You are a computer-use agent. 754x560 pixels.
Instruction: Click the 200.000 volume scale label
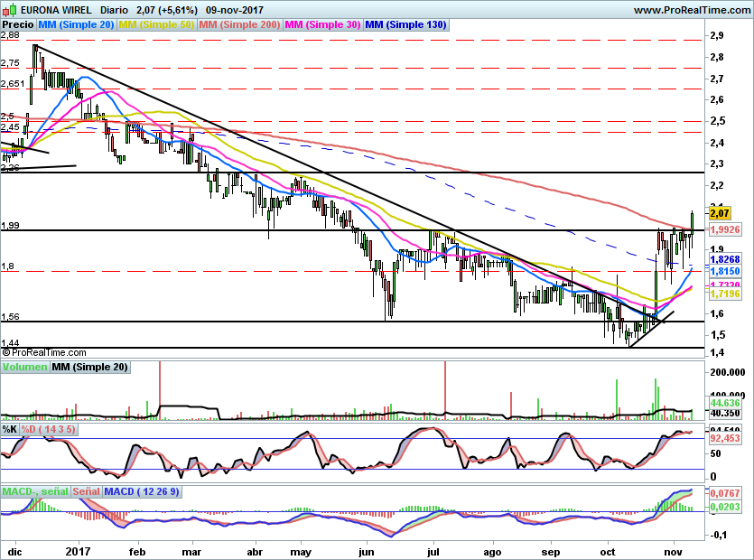pos(728,372)
